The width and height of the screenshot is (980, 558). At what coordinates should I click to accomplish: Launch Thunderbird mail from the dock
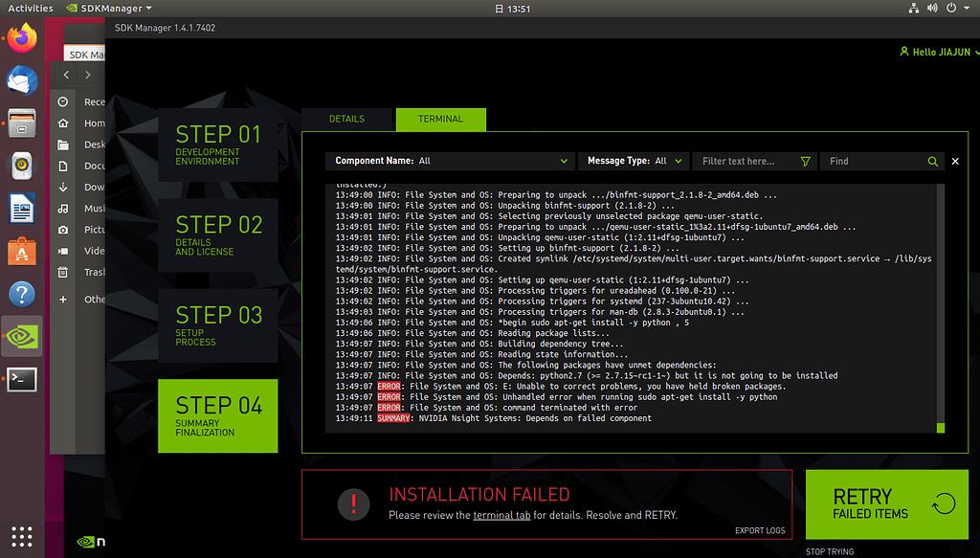[x=21, y=80]
